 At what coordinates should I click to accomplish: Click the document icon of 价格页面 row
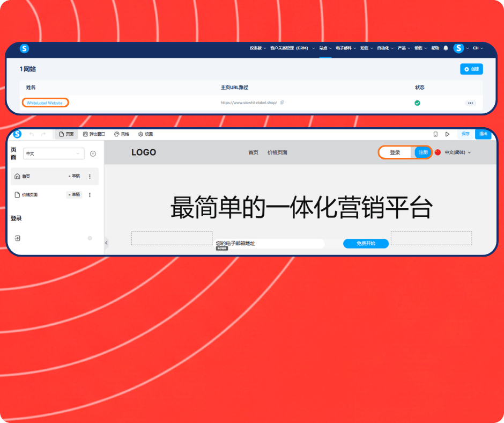(x=17, y=195)
